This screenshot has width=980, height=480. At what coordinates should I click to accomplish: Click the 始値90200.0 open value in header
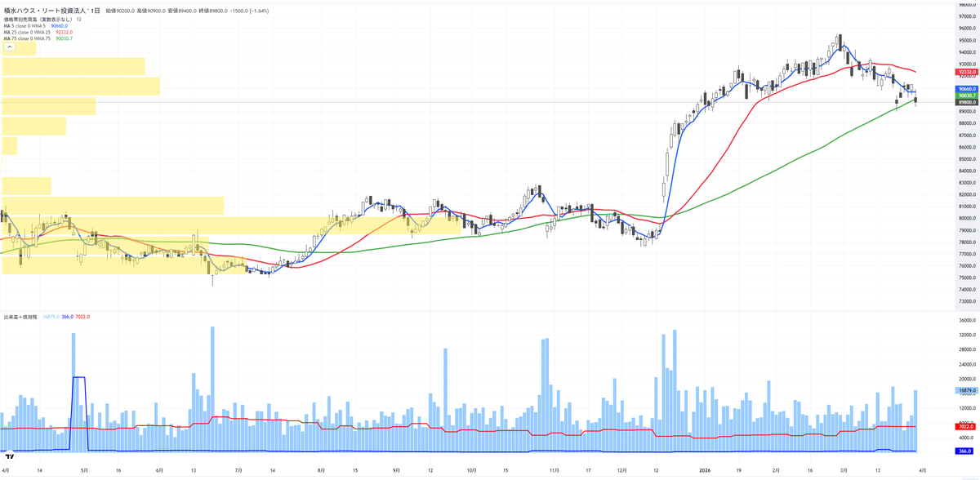click(x=122, y=9)
